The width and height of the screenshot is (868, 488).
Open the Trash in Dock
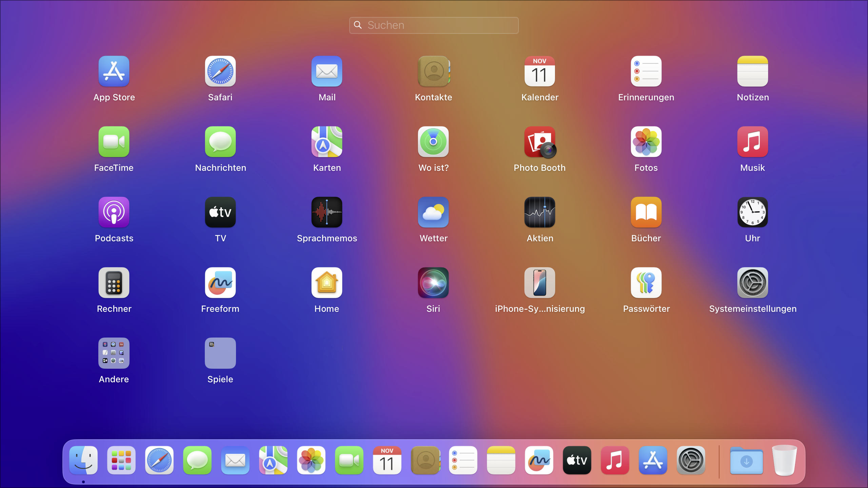[x=784, y=460]
